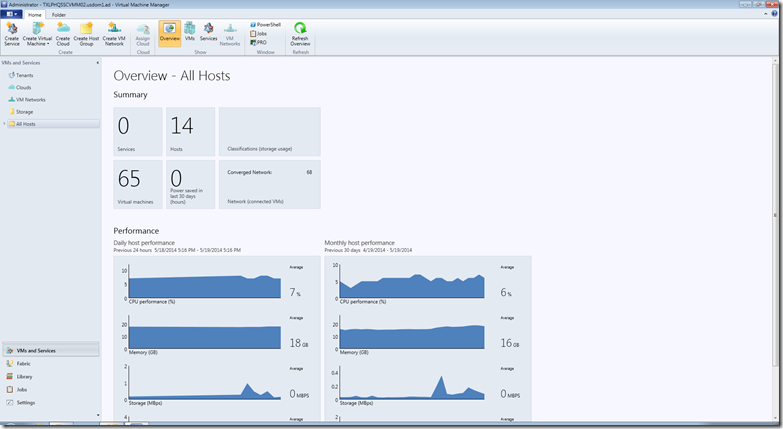Image resolution: width=783 pixels, height=429 pixels.
Task: Switch to the Folder ribbon tab
Action: (x=59, y=15)
